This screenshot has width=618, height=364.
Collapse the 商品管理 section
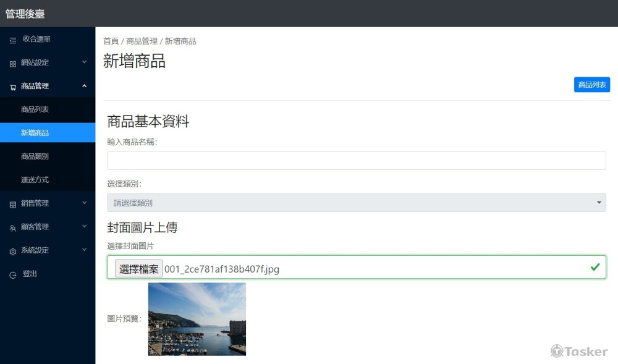pyautogui.click(x=84, y=86)
